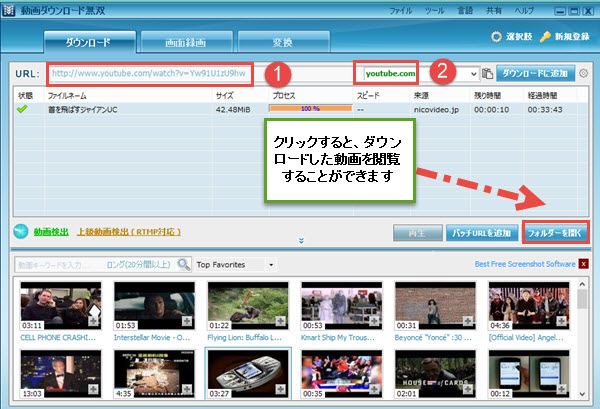The image size is (600, 409).
Task: Click the 100% progress bar
Action: [x=311, y=109]
